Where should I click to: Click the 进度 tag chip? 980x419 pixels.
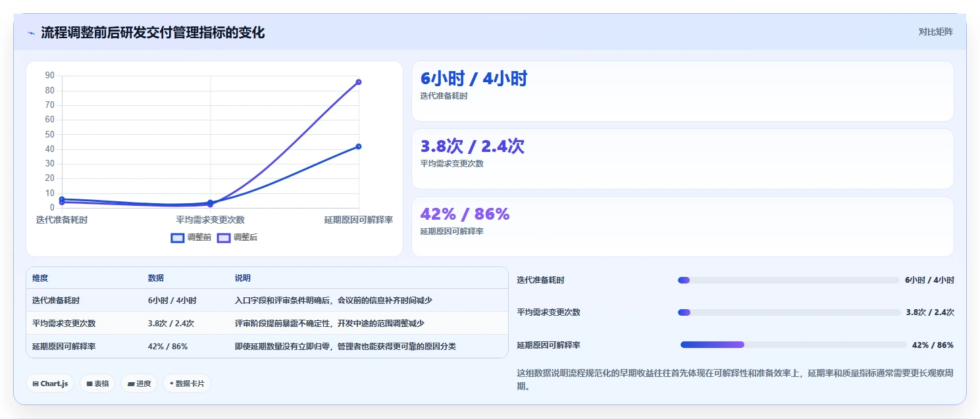(x=139, y=383)
